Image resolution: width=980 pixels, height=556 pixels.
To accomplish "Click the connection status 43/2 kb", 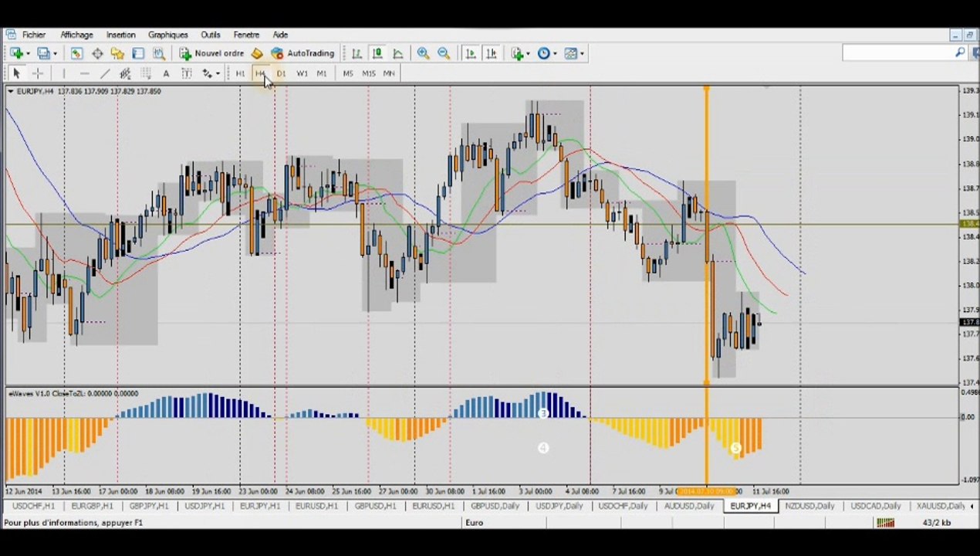I will pyautogui.click(x=936, y=523).
